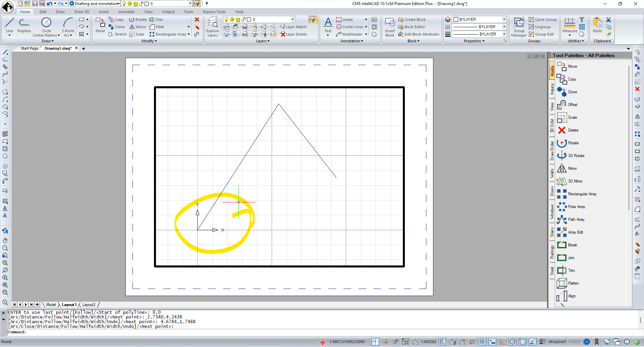Expand the Modify panel options

[149, 41]
